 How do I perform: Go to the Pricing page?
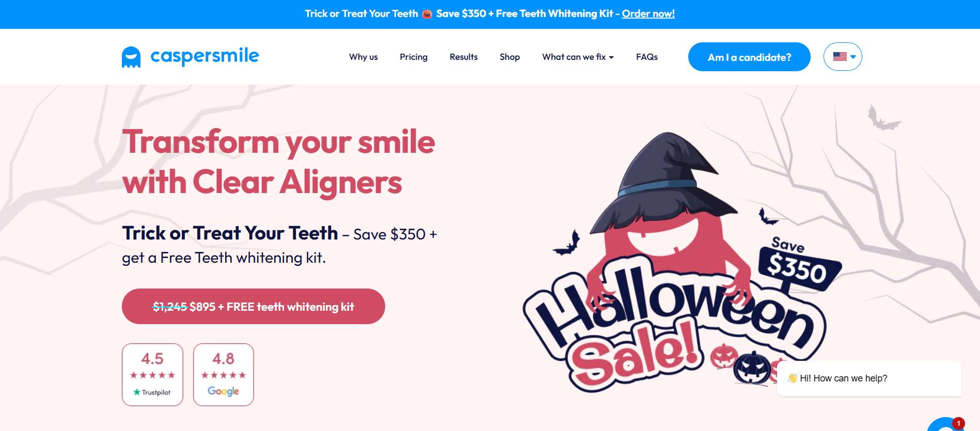(x=414, y=57)
